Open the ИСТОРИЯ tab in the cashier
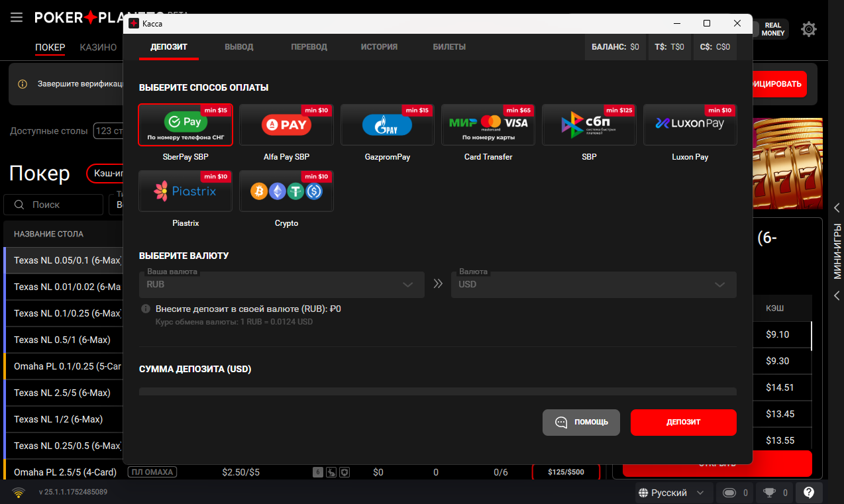 click(379, 47)
